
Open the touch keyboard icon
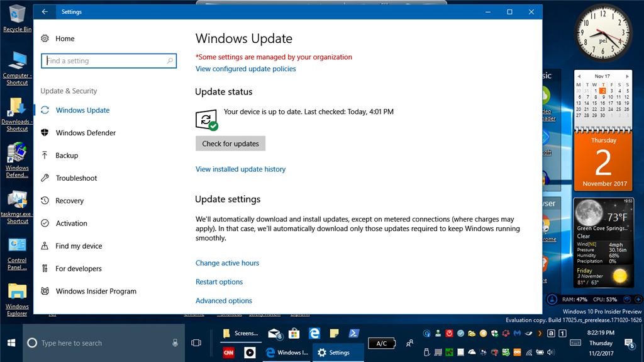[575, 342]
